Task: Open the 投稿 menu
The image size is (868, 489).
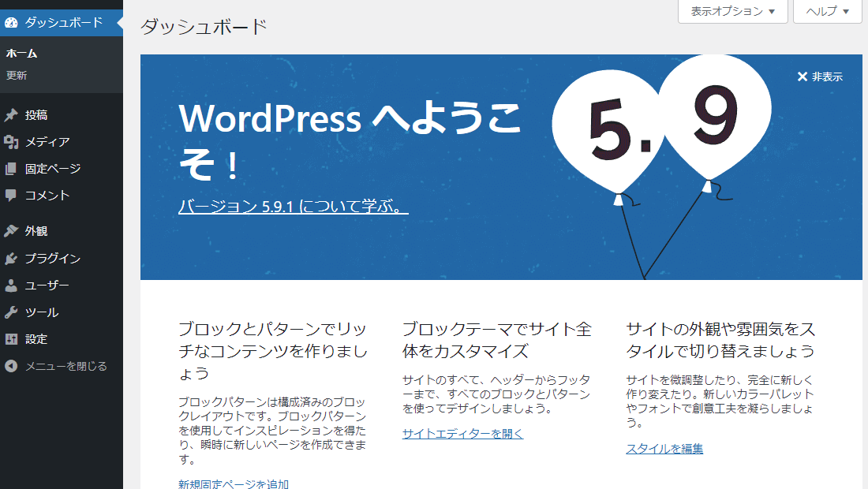Action: [x=62, y=115]
